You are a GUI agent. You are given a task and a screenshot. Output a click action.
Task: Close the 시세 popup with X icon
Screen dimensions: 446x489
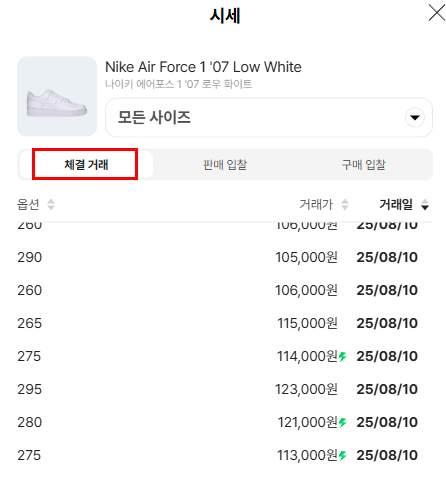coord(436,13)
